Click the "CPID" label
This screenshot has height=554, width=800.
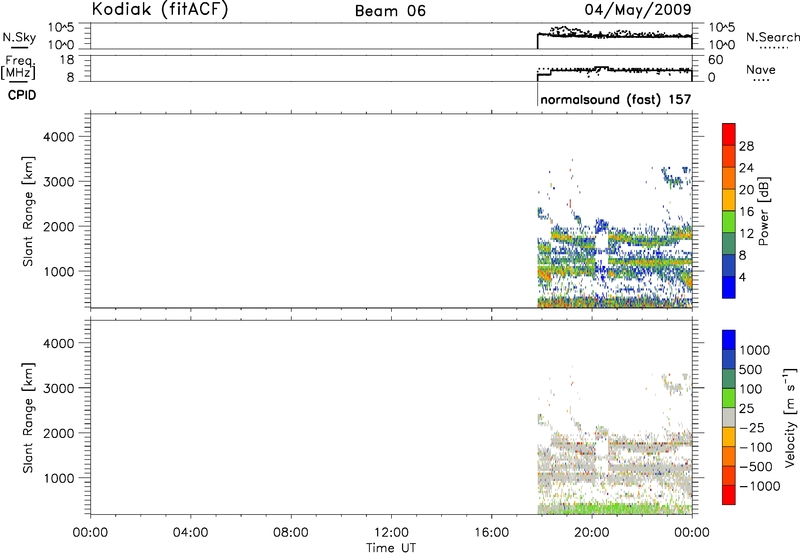click(22, 95)
